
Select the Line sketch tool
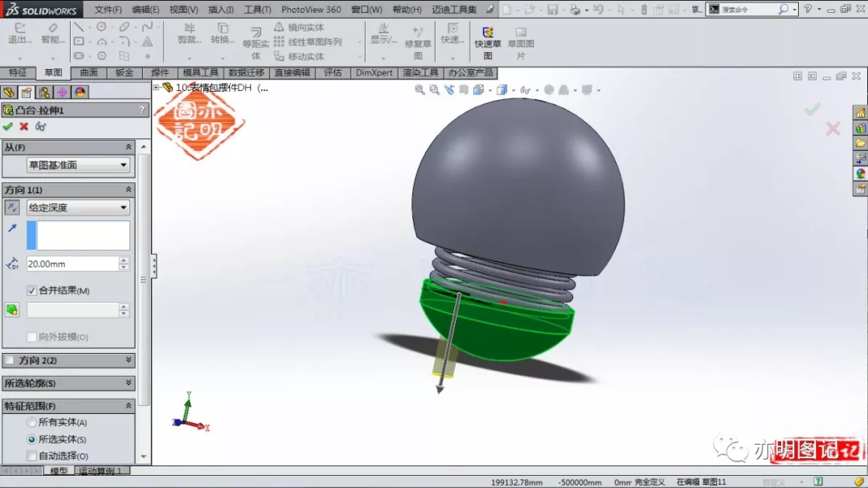(x=79, y=27)
